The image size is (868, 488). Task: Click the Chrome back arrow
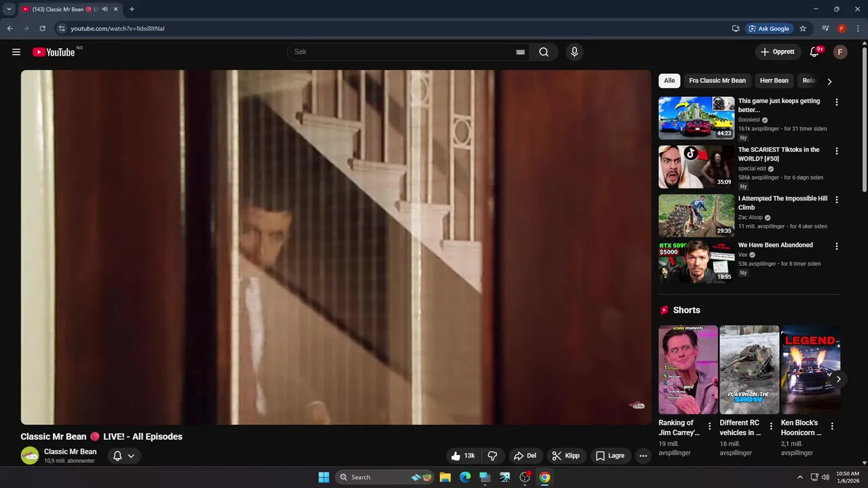pyautogui.click(x=9, y=28)
